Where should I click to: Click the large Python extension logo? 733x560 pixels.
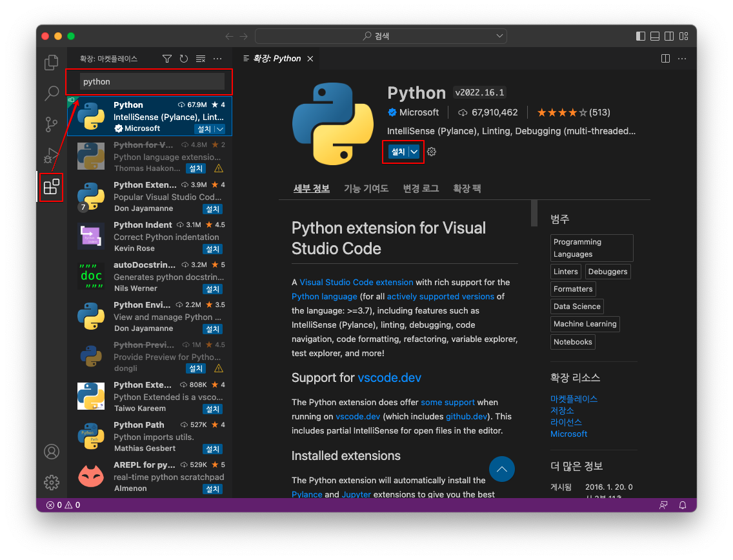[x=333, y=124]
